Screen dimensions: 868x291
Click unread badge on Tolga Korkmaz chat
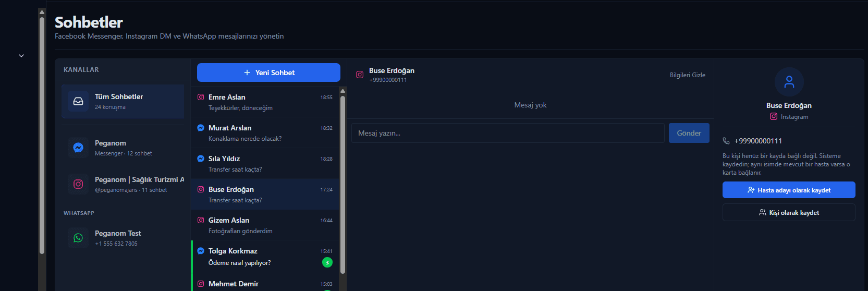tap(327, 262)
